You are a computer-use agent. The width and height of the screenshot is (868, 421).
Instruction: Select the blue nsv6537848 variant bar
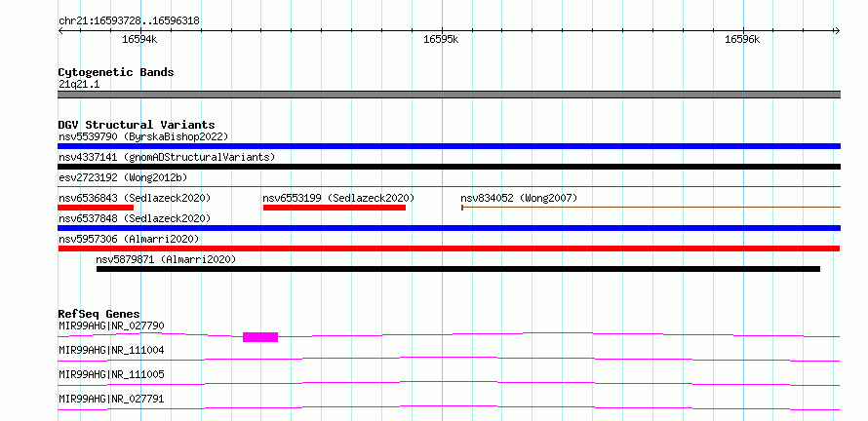coord(449,228)
